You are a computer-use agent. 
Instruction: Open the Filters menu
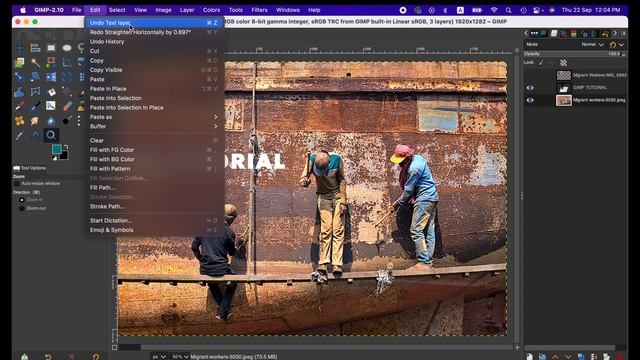pyautogui.click(x=259, y=10)
